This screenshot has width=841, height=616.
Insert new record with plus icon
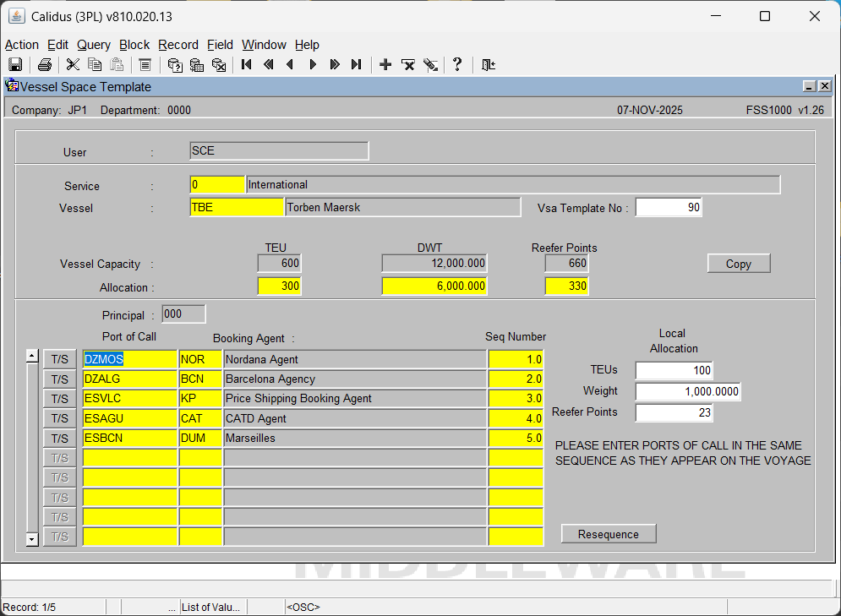pyautogui.click(x=385, y=65)
